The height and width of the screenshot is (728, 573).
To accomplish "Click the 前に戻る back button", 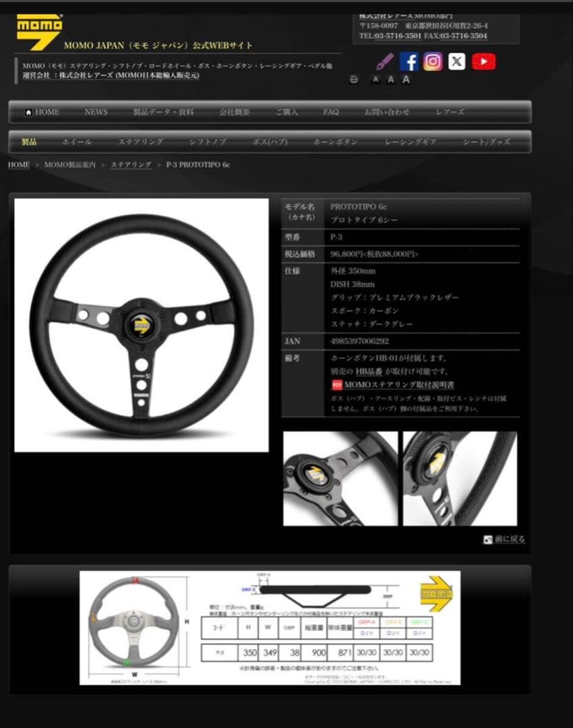I will 503,539.
